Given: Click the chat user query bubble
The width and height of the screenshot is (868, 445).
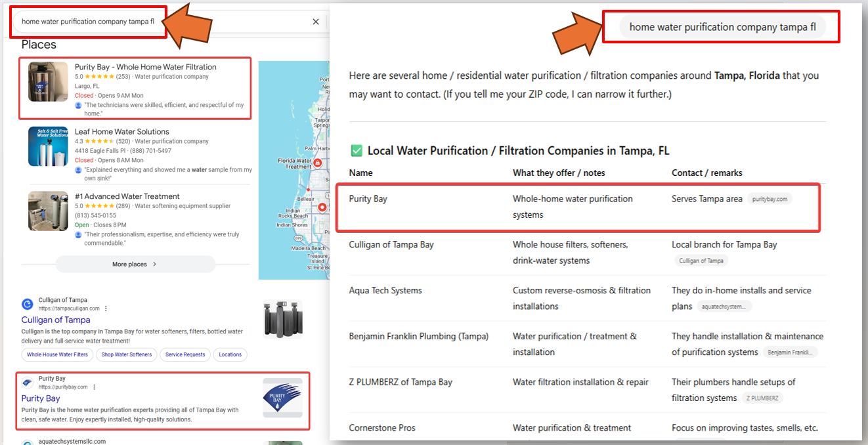Looking at the screenshot, I should [722, 27].
